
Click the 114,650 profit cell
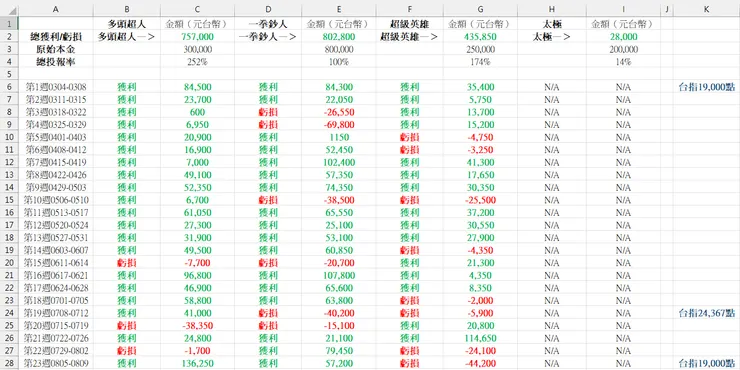point(480,338)
